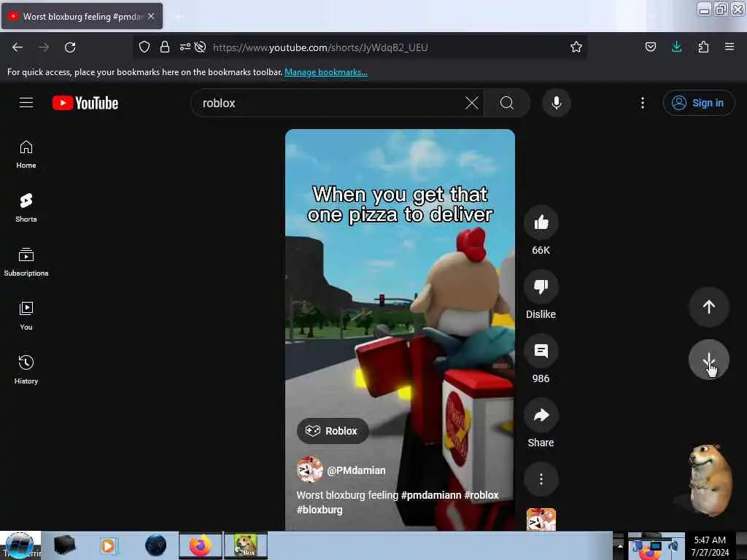
Task: Click the media player taskbar icon
Action: pyautogui.click(x=108, y=545)
